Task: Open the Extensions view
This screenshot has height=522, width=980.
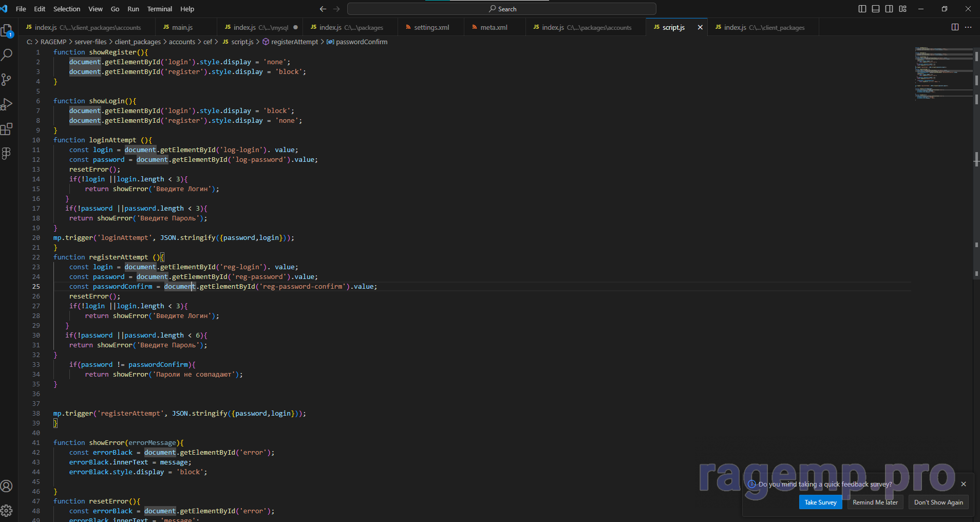Action: pyautogui.click(x=7, y=129)
